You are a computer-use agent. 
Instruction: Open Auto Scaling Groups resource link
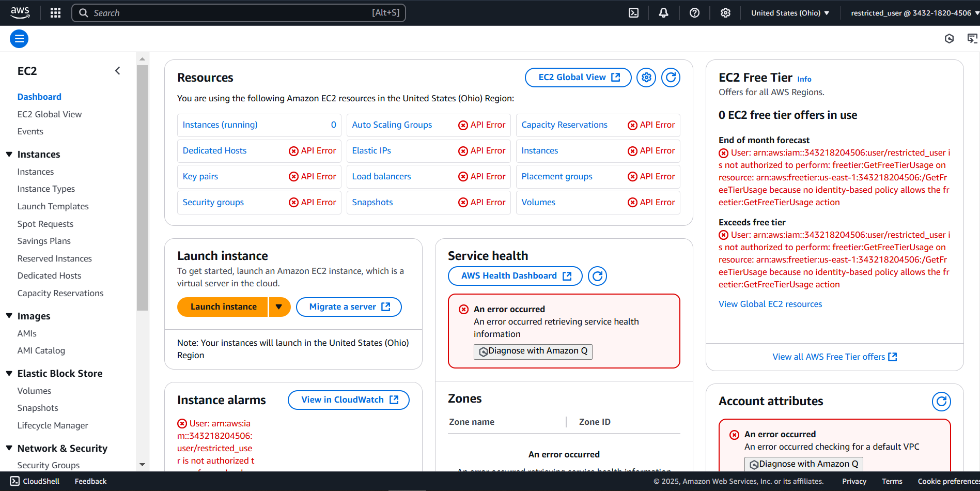(x=392, y=125)
